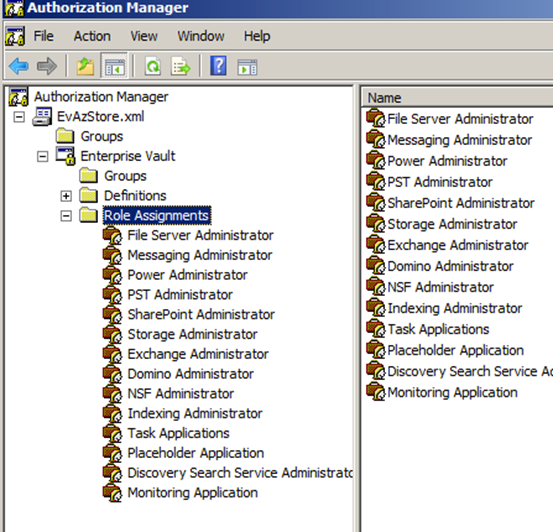Click Power Administrator role icon in tree

113,275
